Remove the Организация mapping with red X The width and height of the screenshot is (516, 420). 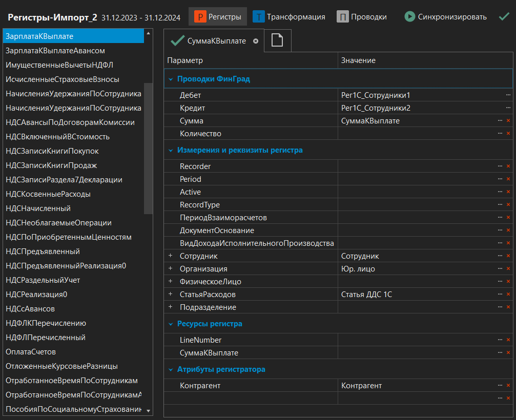508,269
